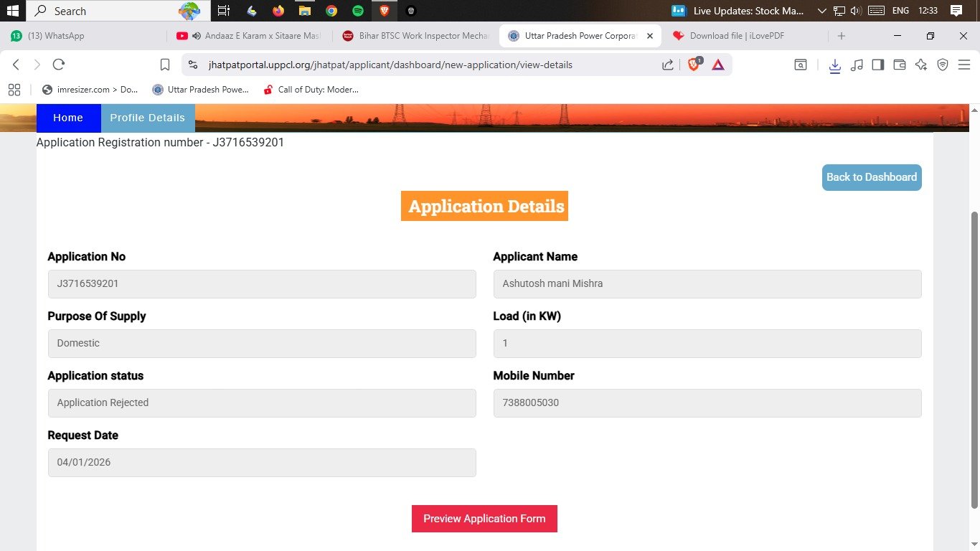The image size is (980, 551).
Task: Open the Profile Details menu item
Action: coord(147,118)
